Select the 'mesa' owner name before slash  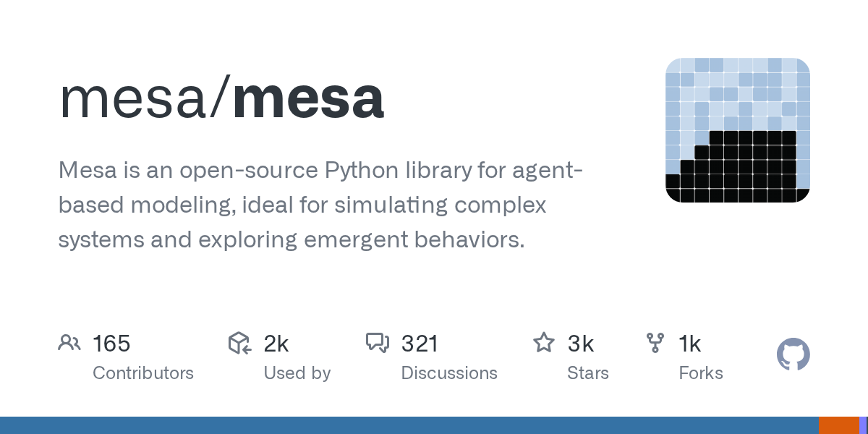(132, 98)
